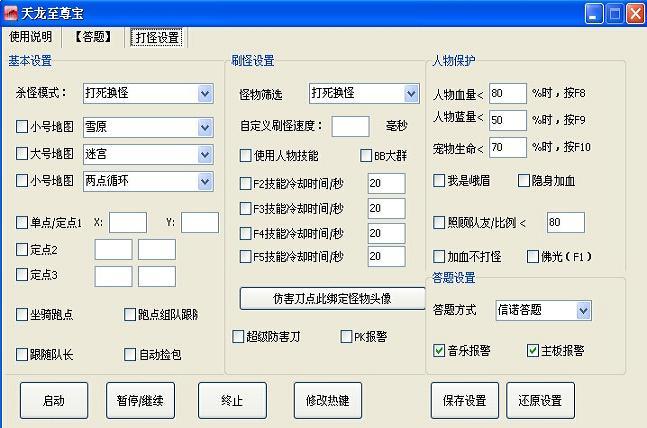Check the 加血不打怪 checkbox
Viewport: 647px width, 428px height.
click(x=439, y=257)
